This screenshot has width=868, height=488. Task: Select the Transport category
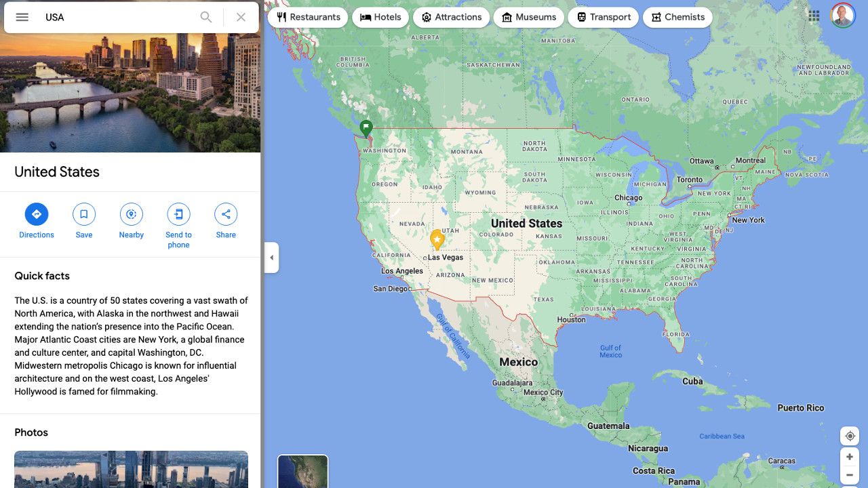pos(603,17)
